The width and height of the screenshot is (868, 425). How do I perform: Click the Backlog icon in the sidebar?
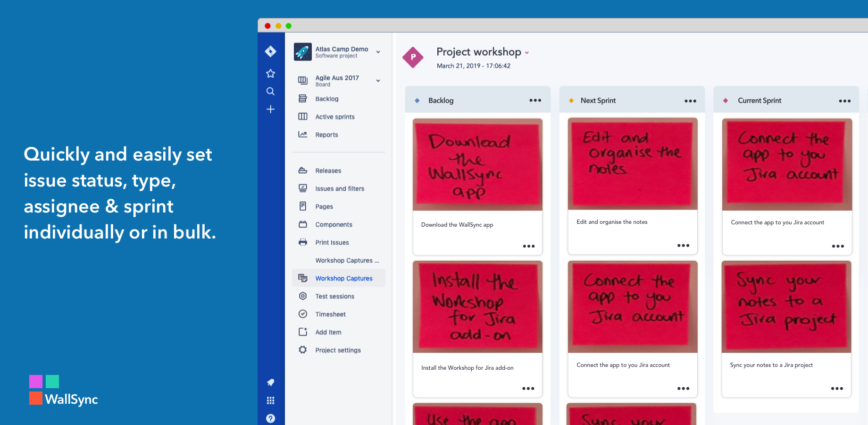point(303,99)
